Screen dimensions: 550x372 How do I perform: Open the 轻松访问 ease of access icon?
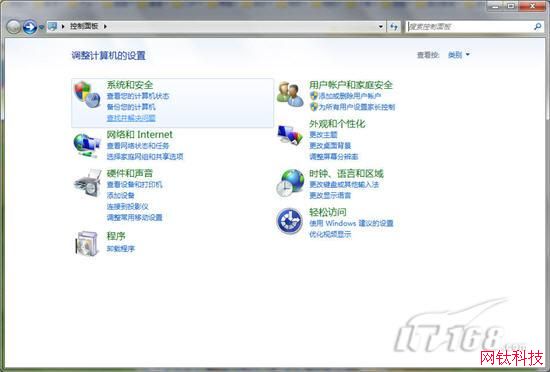tap(289, 221)
